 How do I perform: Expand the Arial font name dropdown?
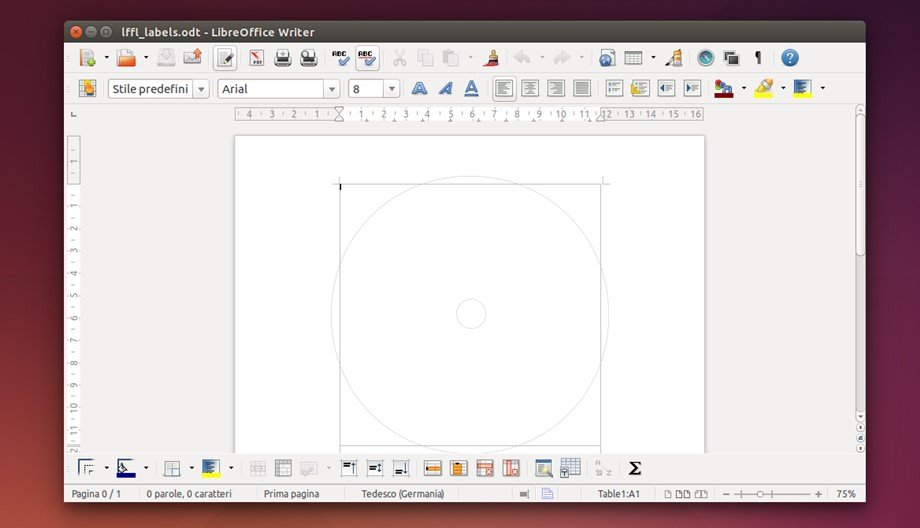(x=332, y=89)
